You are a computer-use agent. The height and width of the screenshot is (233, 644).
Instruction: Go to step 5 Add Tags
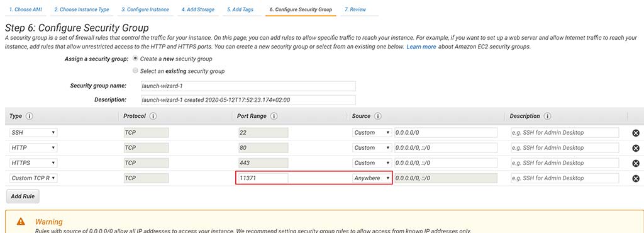[x=240, y=9]
